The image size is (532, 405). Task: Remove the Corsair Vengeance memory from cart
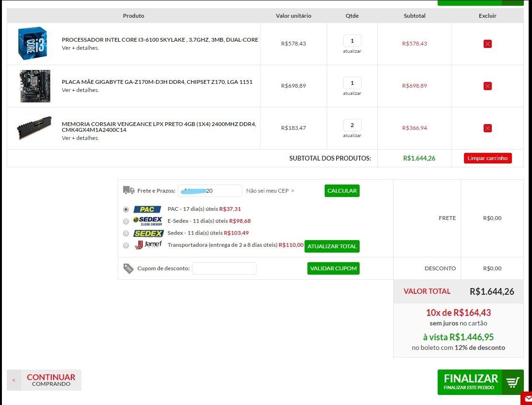tap(487, 128)
